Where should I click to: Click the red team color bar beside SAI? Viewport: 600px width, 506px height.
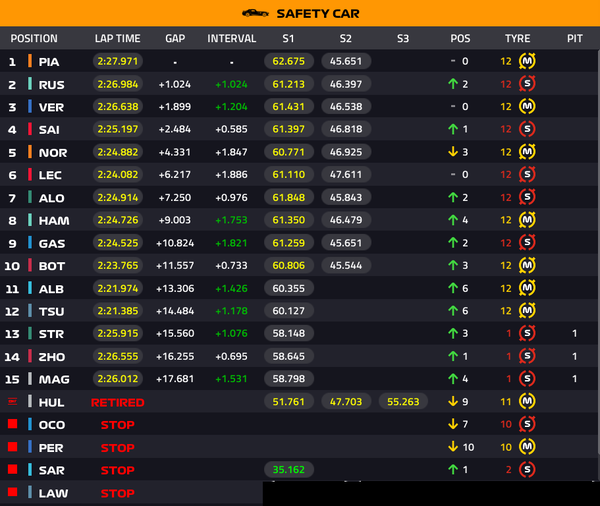click(30, 129)
